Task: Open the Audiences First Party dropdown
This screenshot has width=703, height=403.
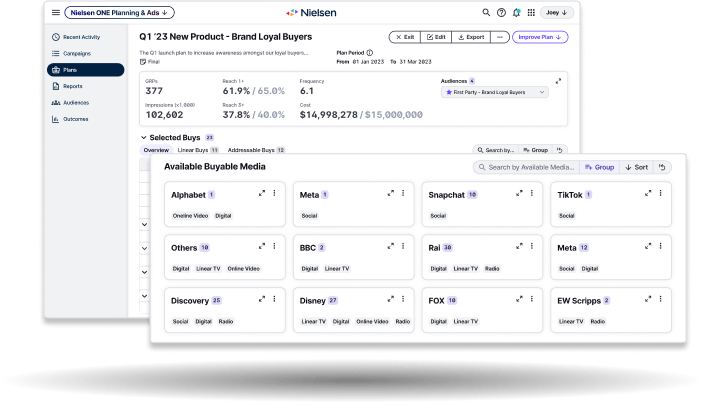Action: (495, 92)
